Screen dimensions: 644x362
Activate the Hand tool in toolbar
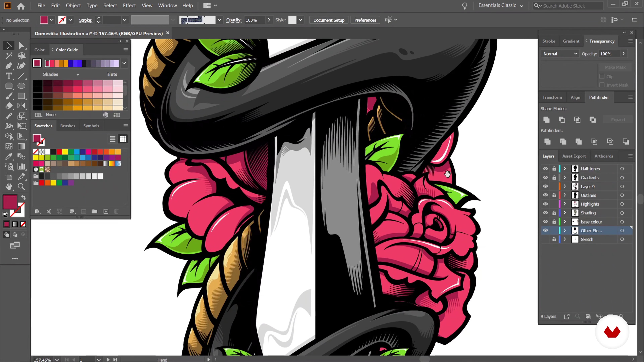click(x=9, y=187)
